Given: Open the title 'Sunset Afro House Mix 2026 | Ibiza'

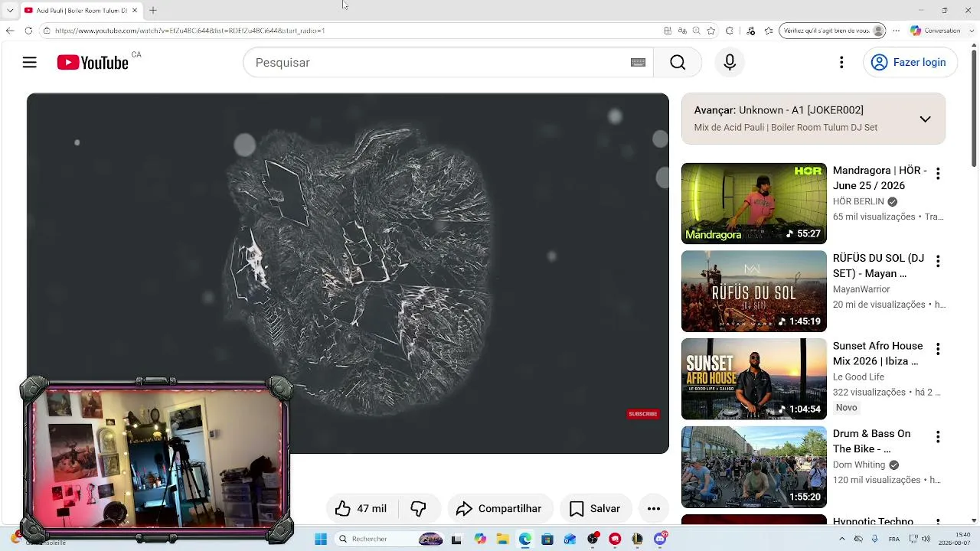Looking at the screenshot, I should 877,354.
